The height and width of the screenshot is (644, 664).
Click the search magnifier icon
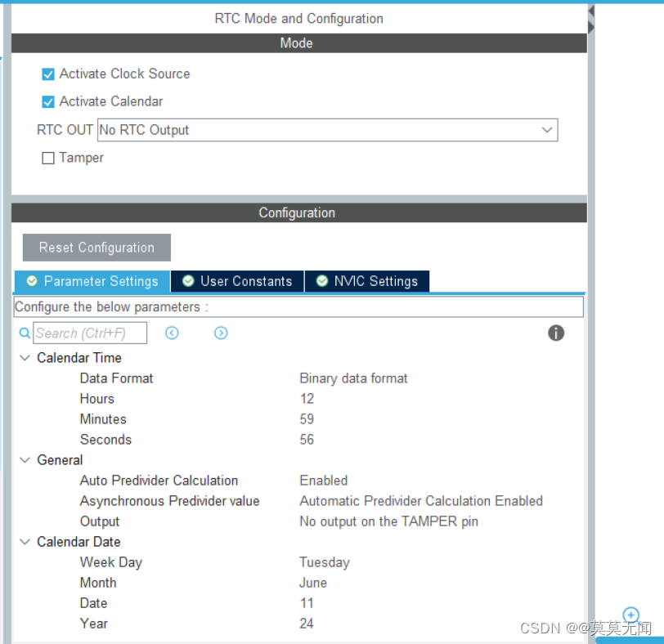coord(25,333)
